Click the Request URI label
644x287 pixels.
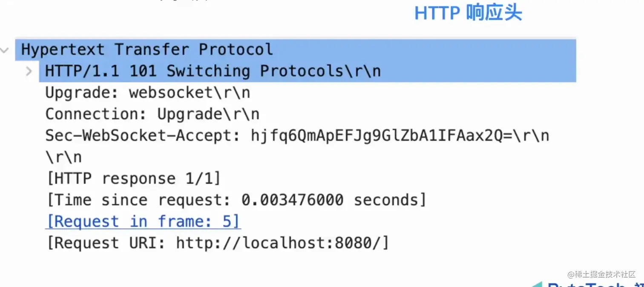(106, 243)
